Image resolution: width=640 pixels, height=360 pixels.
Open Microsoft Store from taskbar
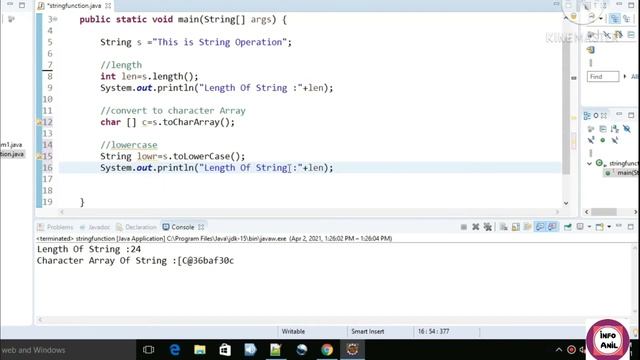point(225,350)
